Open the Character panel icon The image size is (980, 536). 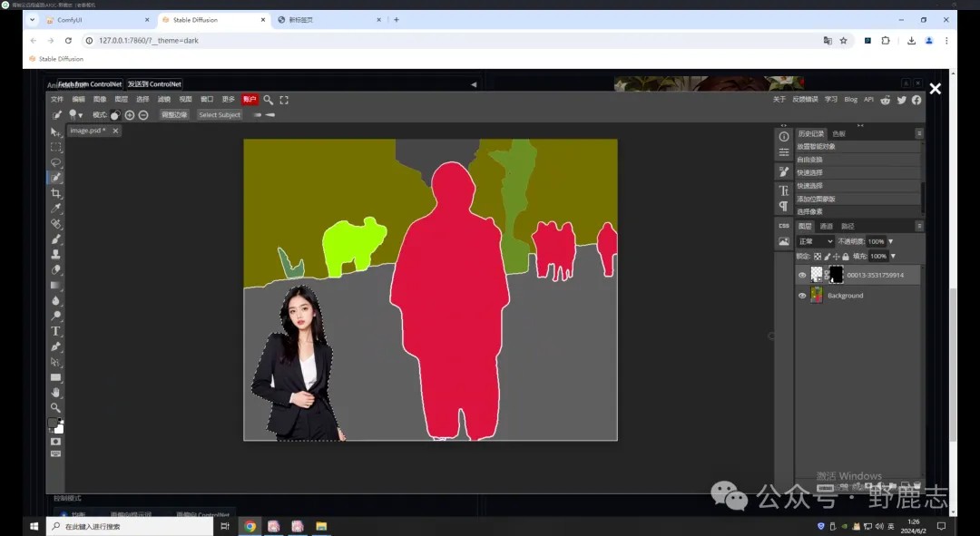[x=784, y=190]
